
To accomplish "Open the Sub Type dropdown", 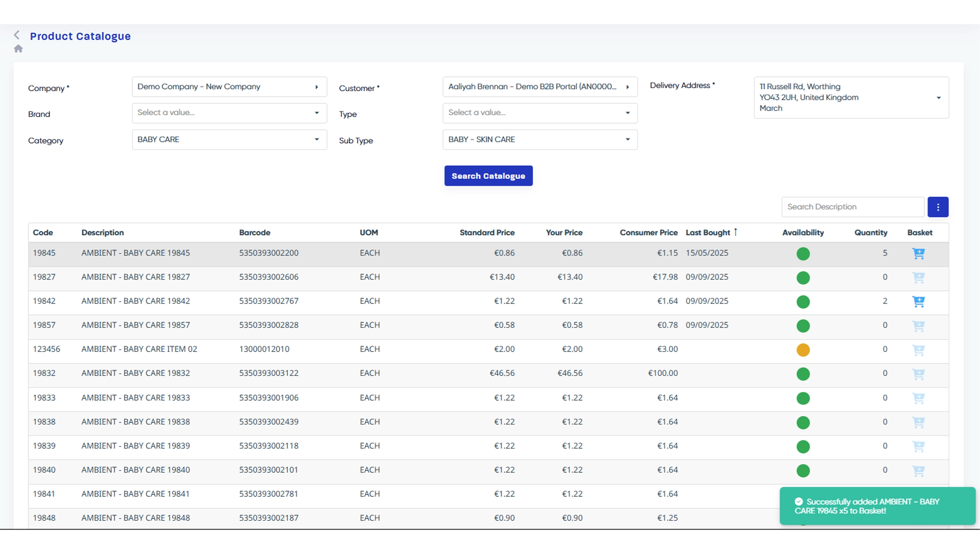I will tap(540, 140).
